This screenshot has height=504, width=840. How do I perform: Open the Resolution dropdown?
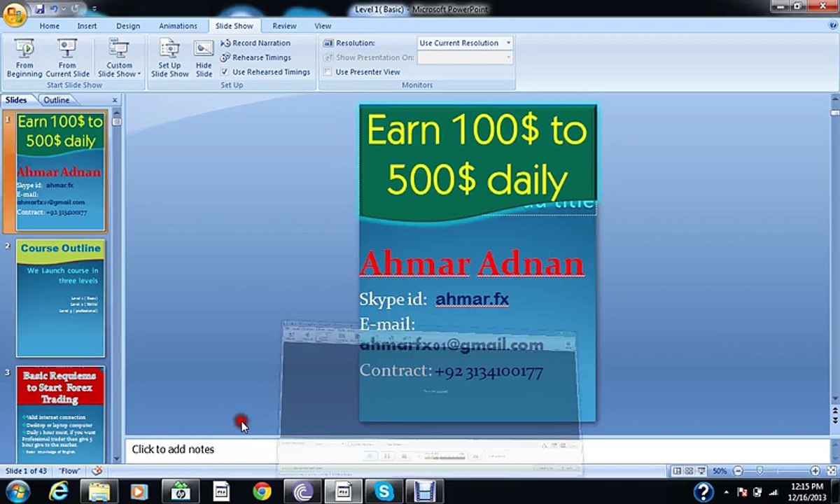click(508, 43)
